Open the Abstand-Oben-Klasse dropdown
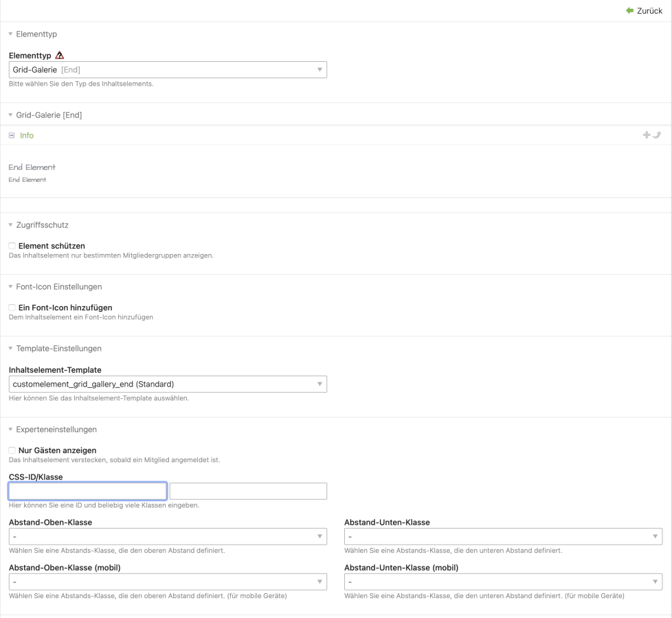Screen dimensions: 672x618 [x=168, y=536]
